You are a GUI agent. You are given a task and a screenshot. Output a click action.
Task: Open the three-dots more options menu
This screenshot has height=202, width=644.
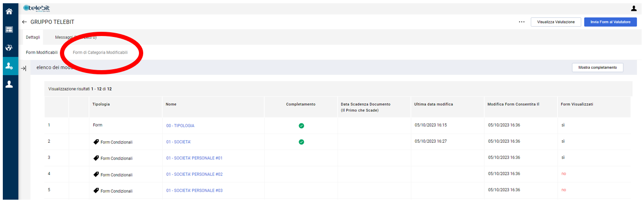[x=521, y=22]
